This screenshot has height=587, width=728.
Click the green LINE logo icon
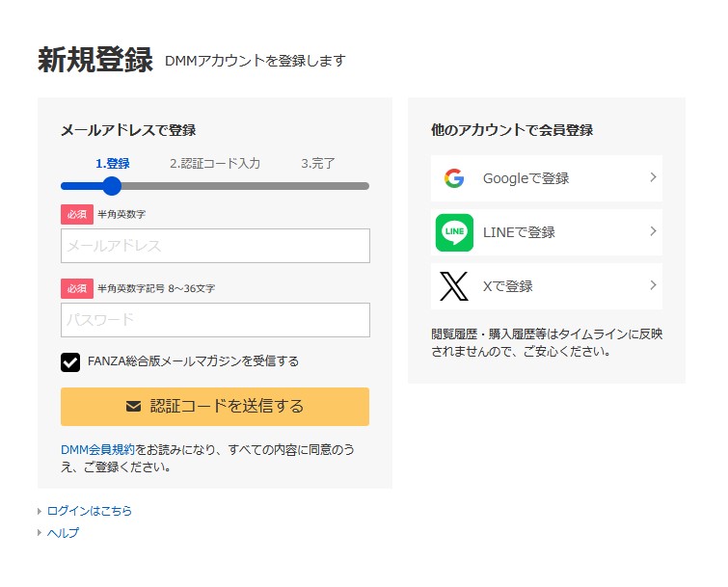(454, 232)
